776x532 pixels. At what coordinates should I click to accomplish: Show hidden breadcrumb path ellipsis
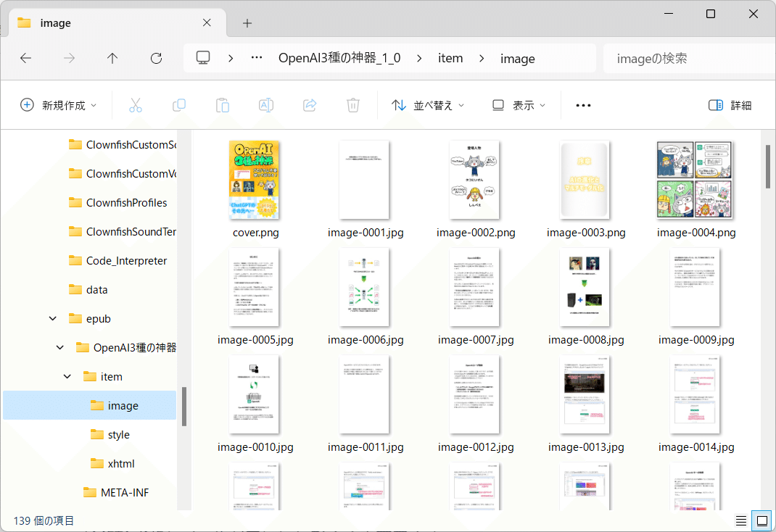(x=256, y=58)
